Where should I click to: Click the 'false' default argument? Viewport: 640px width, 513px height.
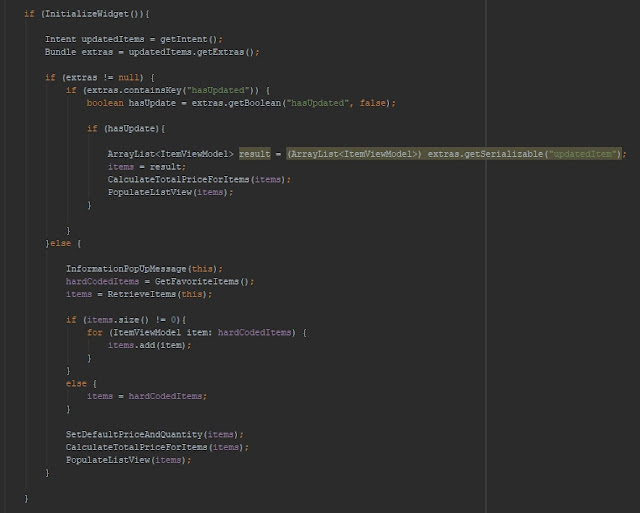(373, 103)
